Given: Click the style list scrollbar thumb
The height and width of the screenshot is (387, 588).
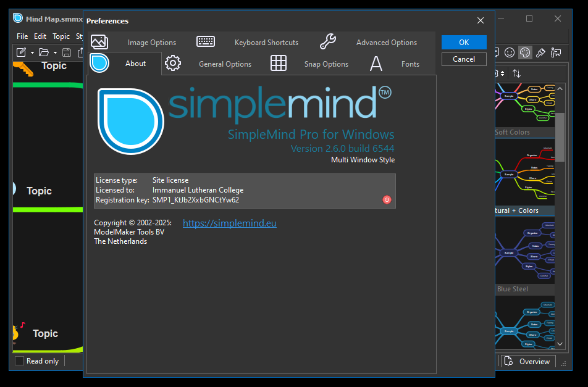Looking at the screenshot, I should 560,137.
